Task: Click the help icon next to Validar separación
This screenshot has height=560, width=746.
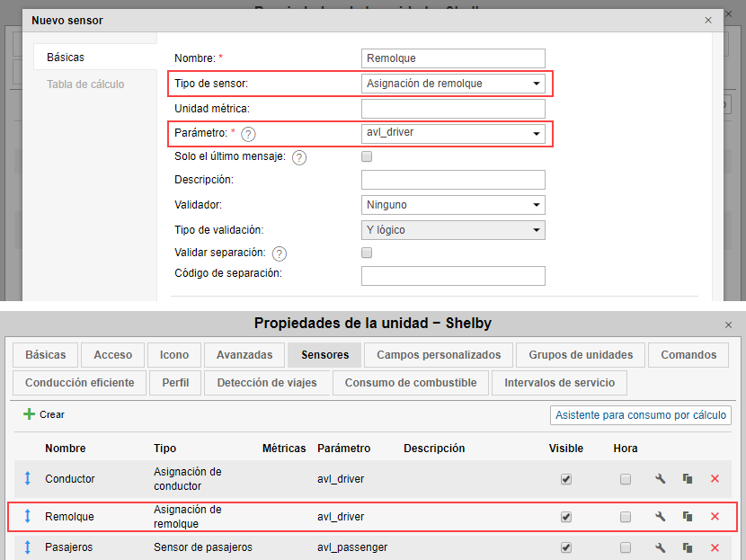Action: tap(280, 253)
